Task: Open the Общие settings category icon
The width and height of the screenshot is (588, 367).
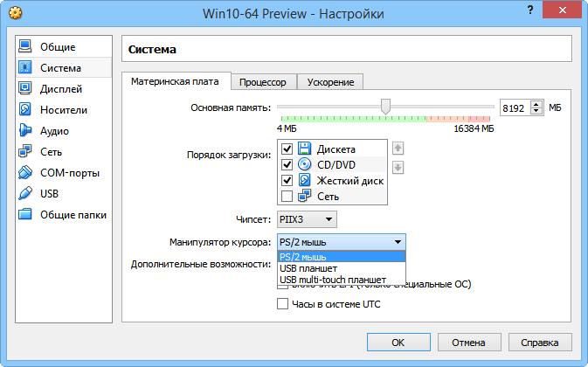Action: (x=25, y=46)
